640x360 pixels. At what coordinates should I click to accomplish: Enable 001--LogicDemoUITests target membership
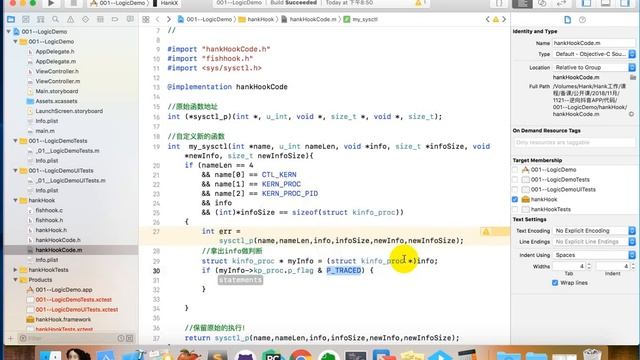pyautogui.click(x=515, y=189)
